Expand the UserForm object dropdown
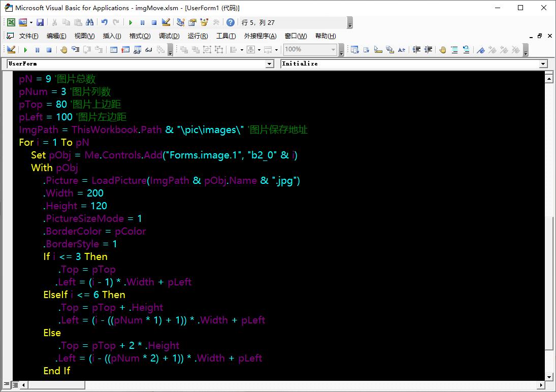Viewport: 556px width, 392px height. (x=270, y=64)
